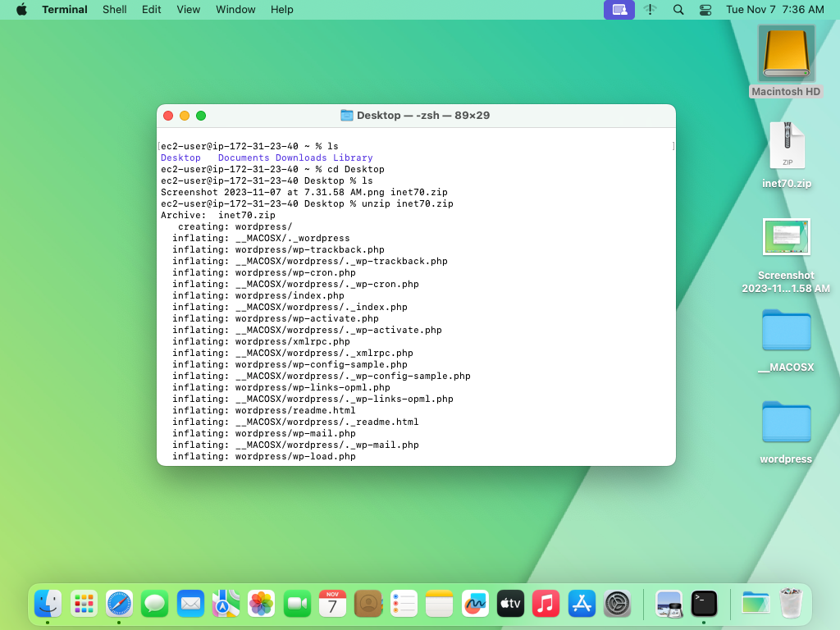Click 'wordpress/xmlrpc.php' output line

point(261,341)
